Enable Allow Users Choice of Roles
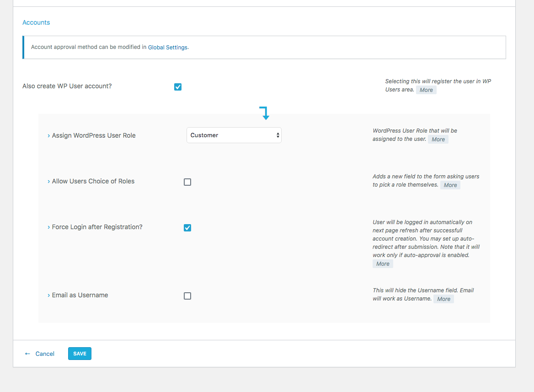 coord(187,182)
